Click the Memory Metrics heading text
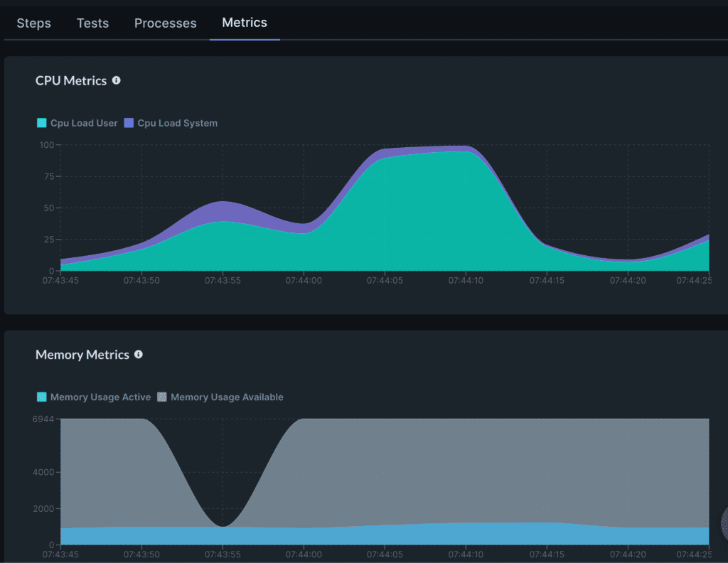The height and width of the screenshot is (563, 728). click(82, 355)
